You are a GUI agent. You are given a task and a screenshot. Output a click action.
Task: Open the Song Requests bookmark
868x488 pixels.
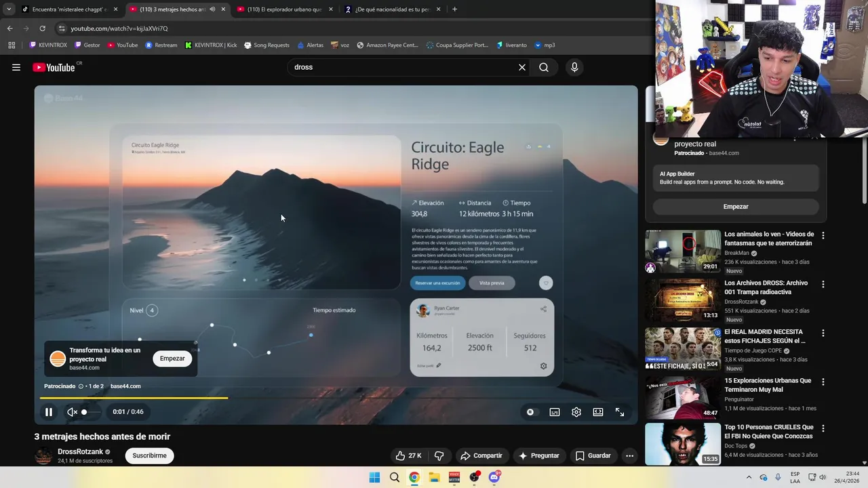pyautogui.click(x=267, y=45)
